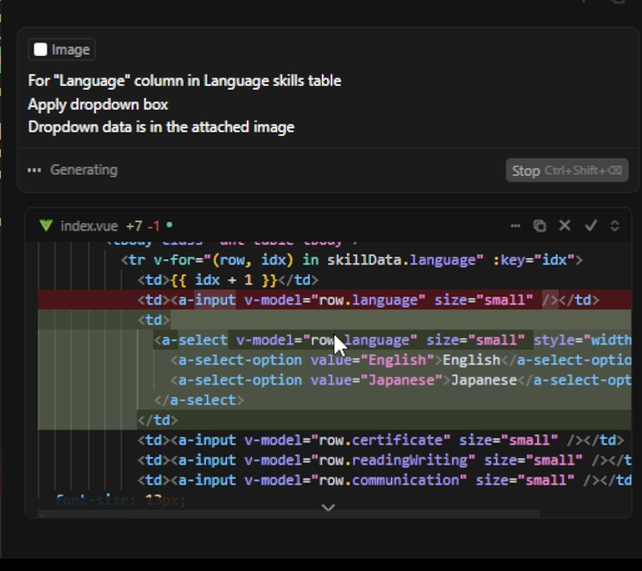Click the three-dot Generating indicator
The height and width of the screenshot is (571, 642).
pyautogui.click(x=35, y=170)
